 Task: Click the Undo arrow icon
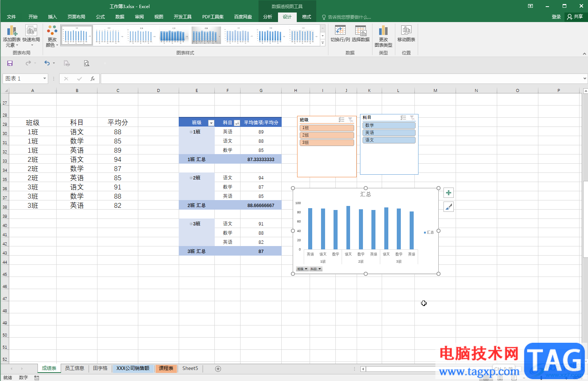pos(47,63)
